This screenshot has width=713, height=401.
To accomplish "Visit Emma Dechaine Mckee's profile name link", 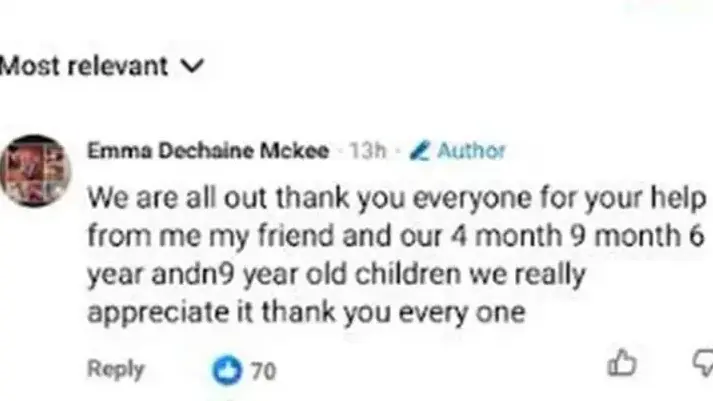I will click(208, 150).
